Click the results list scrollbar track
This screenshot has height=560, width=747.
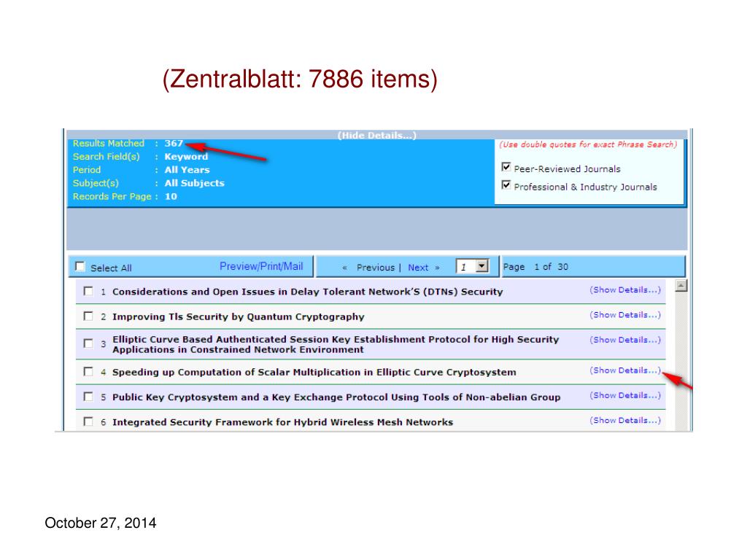681,361
